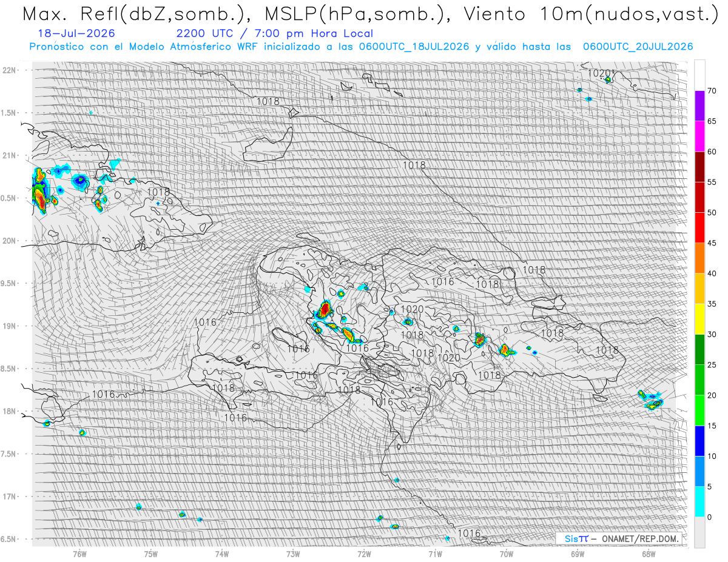Pick the dark green 25–30 dBZ band
The width and height of the screenshot is (728, 562).
pyautogui.click(x=699, y=350)
